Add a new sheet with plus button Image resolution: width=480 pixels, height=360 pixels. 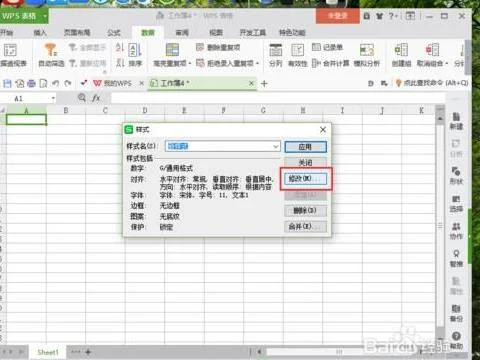tap(88, 352)
